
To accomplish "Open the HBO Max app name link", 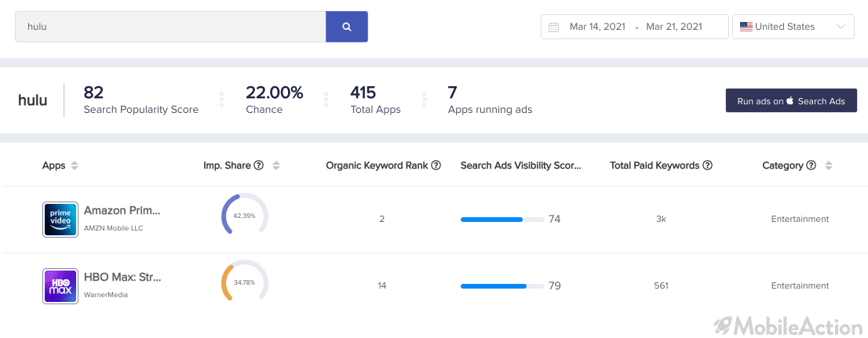I will [x=122, y=277].
